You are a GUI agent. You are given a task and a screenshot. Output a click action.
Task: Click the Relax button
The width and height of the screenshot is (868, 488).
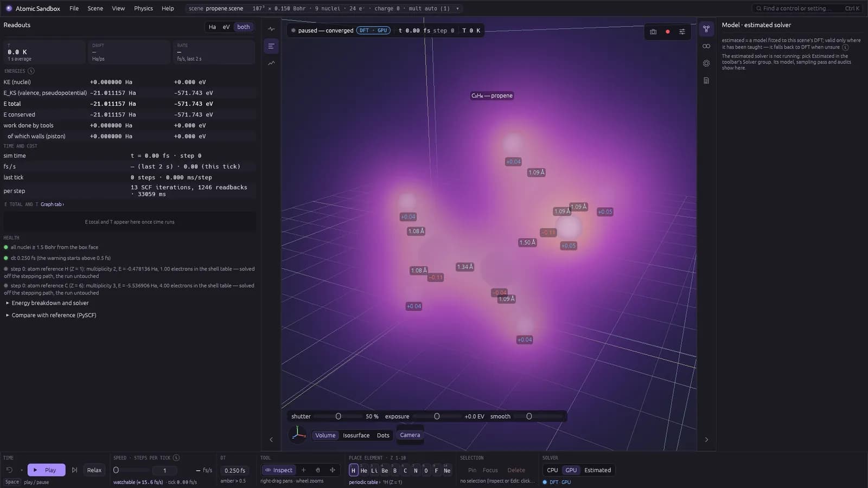pos(94,470)
